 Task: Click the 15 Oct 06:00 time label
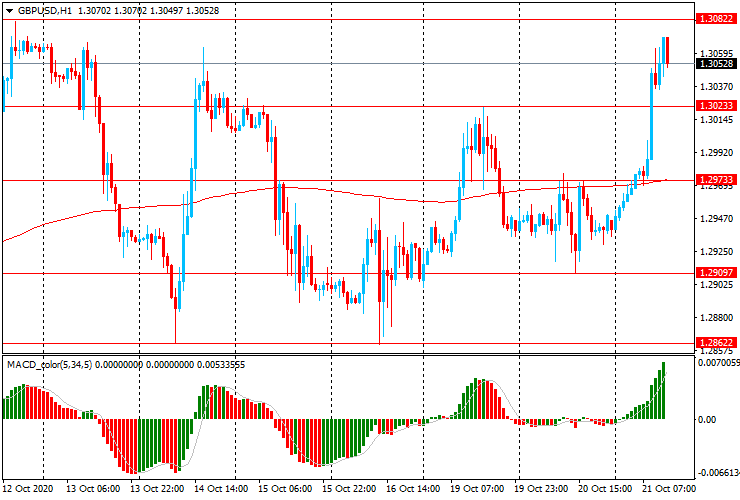(x=285, y=489)
